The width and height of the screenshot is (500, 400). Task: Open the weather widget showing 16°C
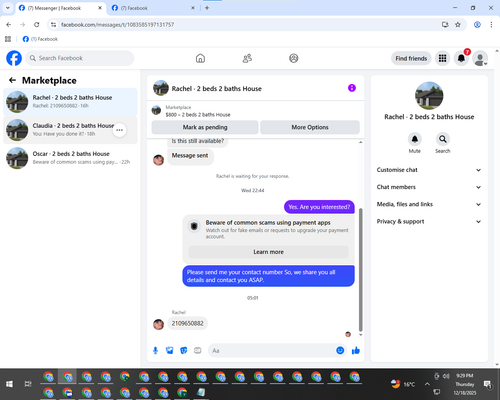403,384
